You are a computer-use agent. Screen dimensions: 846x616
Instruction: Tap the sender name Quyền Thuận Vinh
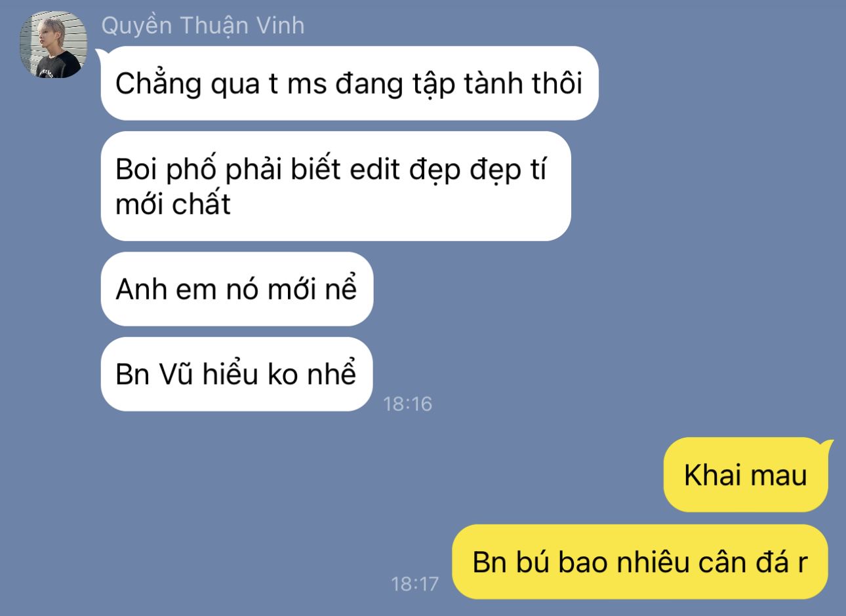coord(203,26)
